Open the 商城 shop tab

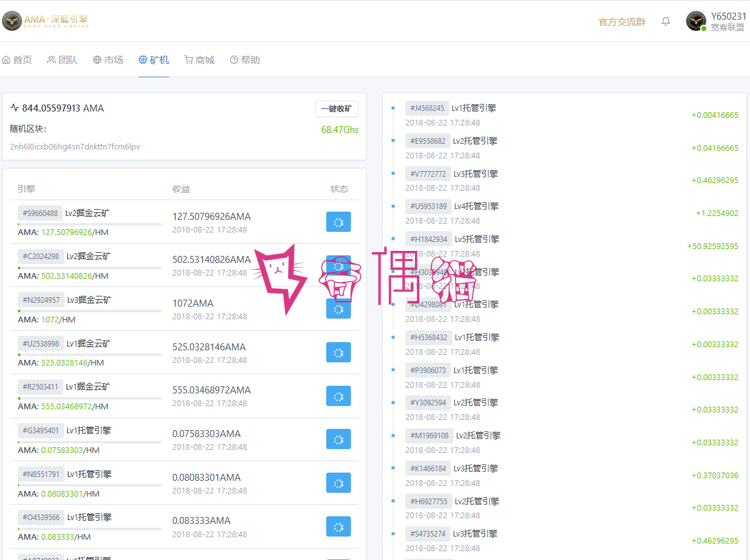pyautogui.click(x=200, y=60)
